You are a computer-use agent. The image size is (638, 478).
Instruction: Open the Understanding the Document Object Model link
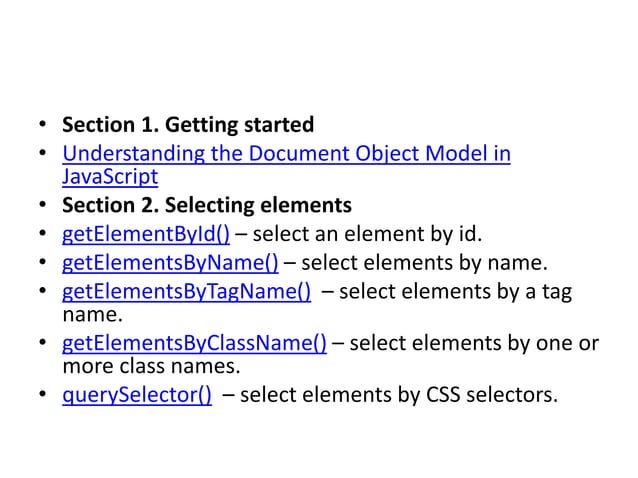pyautogui.click(x=286, y=155)
